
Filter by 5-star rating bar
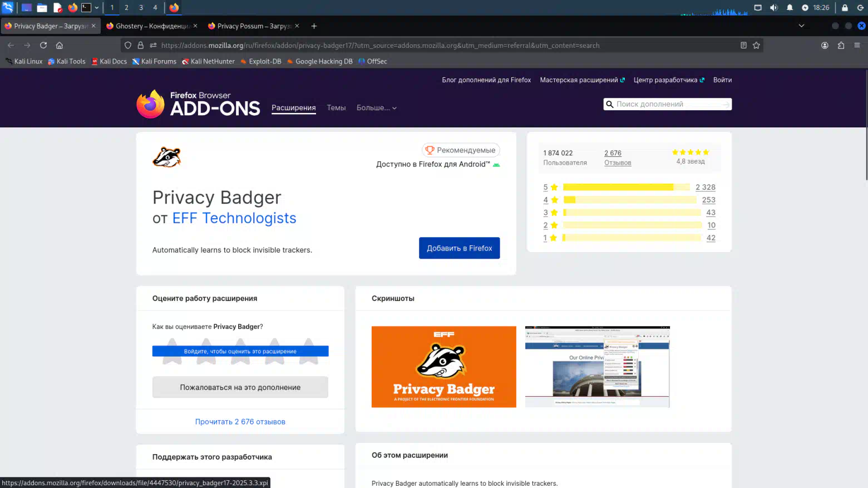click(626, 188)
